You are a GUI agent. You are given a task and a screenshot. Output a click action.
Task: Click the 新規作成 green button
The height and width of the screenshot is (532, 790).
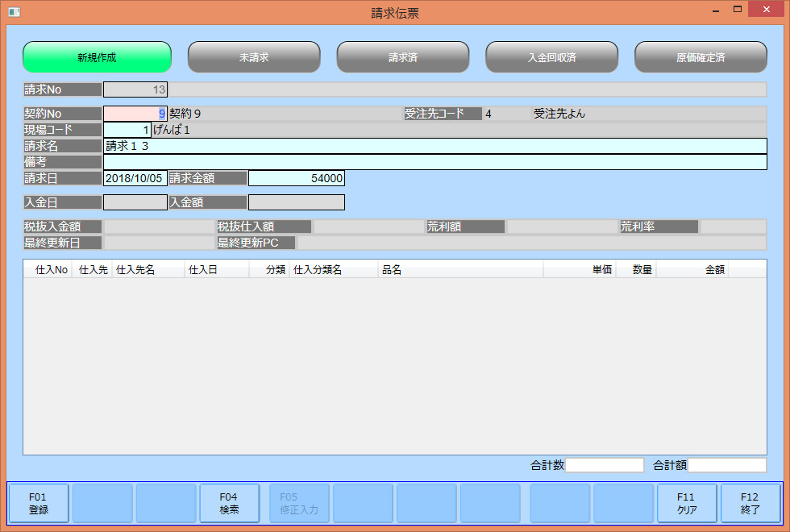(x=97, y=57)
